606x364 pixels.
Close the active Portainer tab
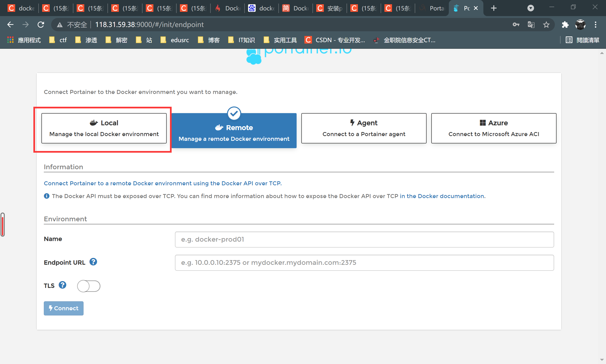click(x=476, y=8)
